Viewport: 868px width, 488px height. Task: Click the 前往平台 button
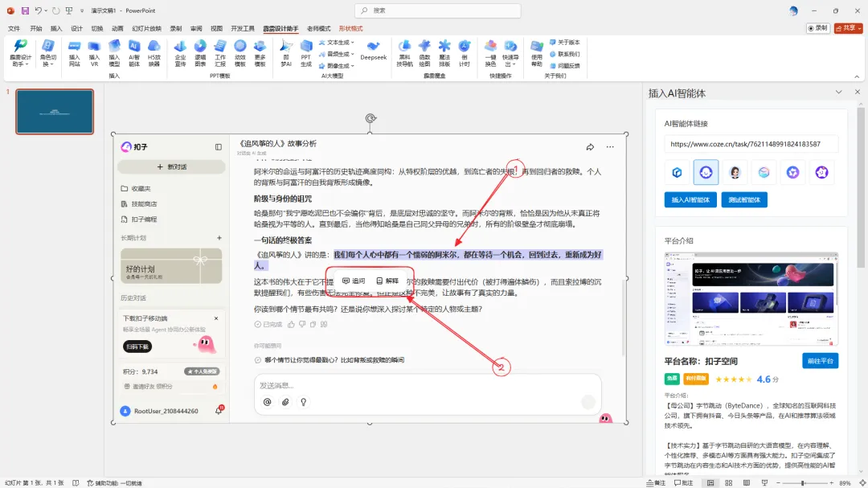820,361
